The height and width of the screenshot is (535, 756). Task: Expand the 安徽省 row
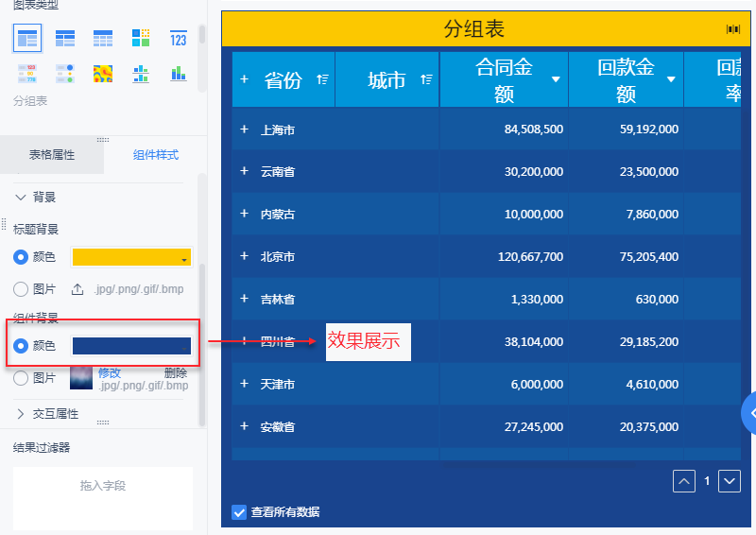(x=245, y=426)
